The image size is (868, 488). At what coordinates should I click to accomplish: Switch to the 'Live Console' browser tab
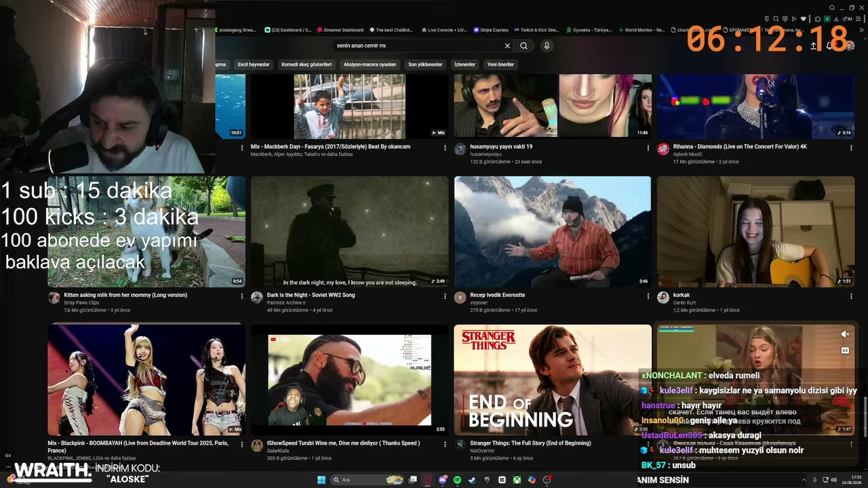click(x=444, y=30)
